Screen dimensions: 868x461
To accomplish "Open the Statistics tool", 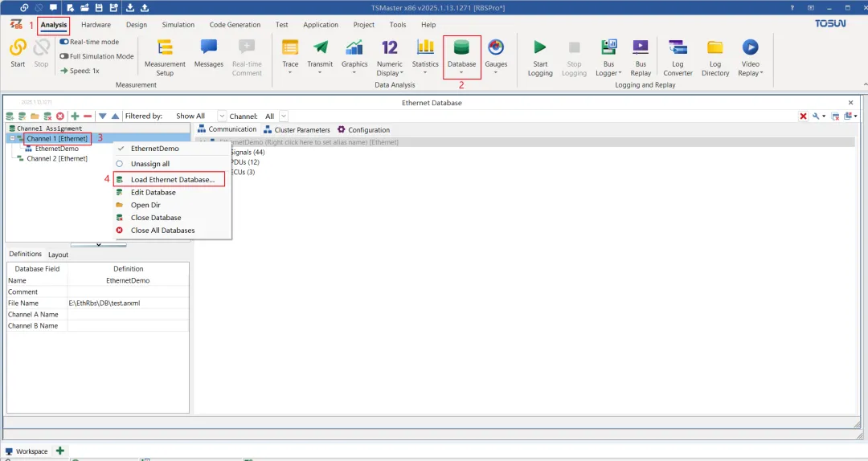I will [x=425, y=47].
